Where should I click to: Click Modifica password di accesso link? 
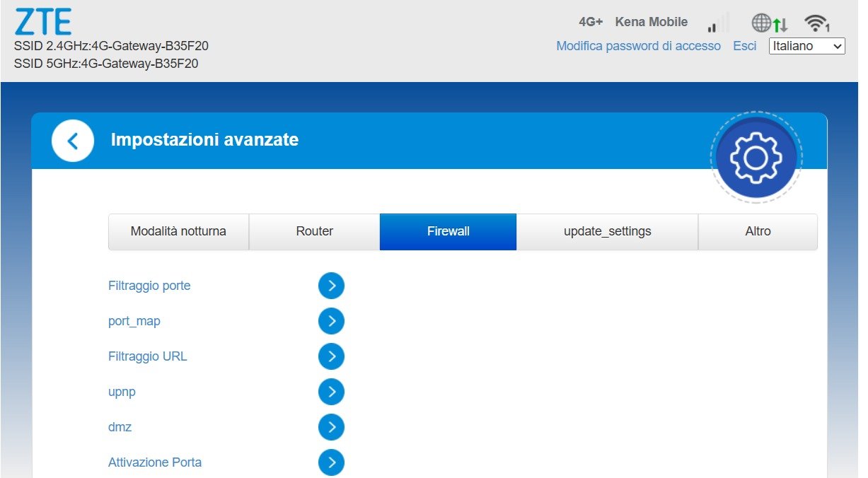tap(638, 46)
